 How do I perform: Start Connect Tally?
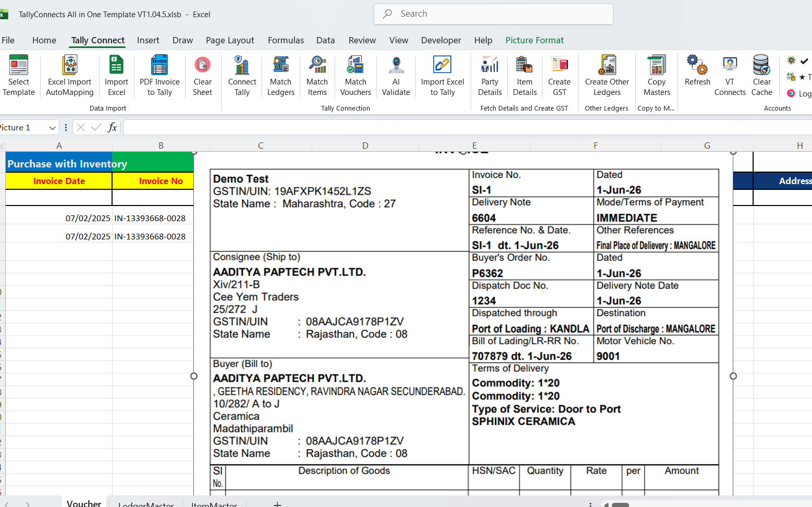[x=242, y=76]
